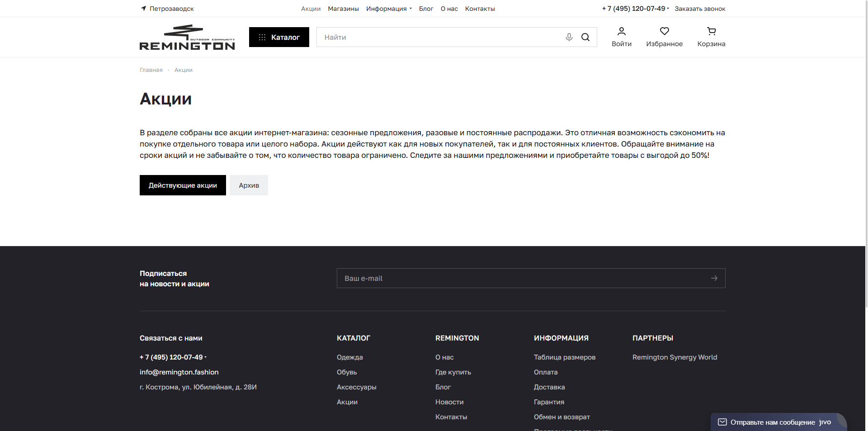Viewport: 868px width, 431px height.
Task: Select the Действующие акции tab
Action: coord(183,185)
